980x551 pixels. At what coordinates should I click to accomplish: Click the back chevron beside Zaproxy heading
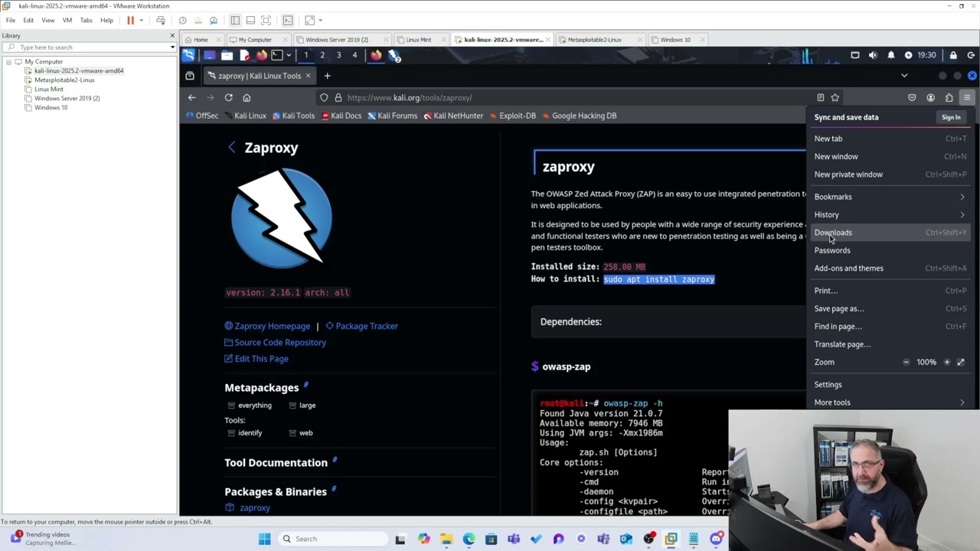(232, 148)
